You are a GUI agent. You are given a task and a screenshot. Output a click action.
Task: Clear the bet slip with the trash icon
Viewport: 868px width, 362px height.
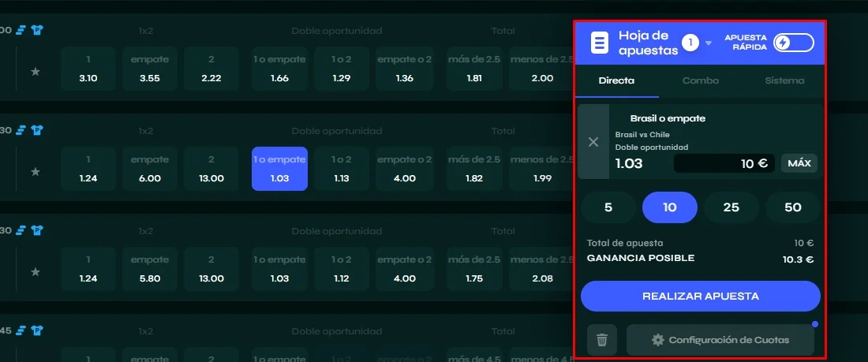coord(602,340)
